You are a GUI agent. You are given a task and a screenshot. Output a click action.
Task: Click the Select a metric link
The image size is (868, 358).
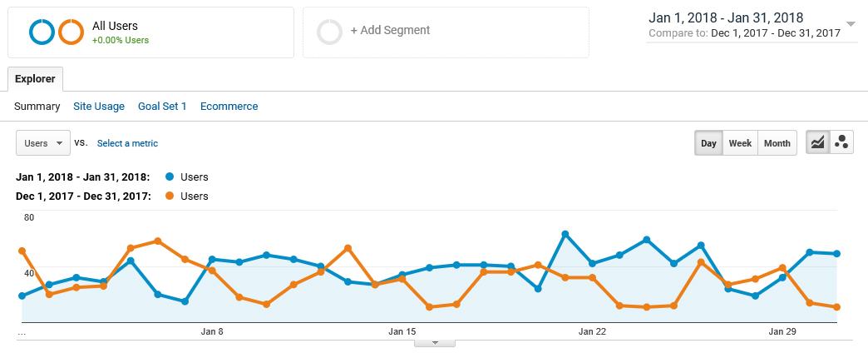point(127,143)
